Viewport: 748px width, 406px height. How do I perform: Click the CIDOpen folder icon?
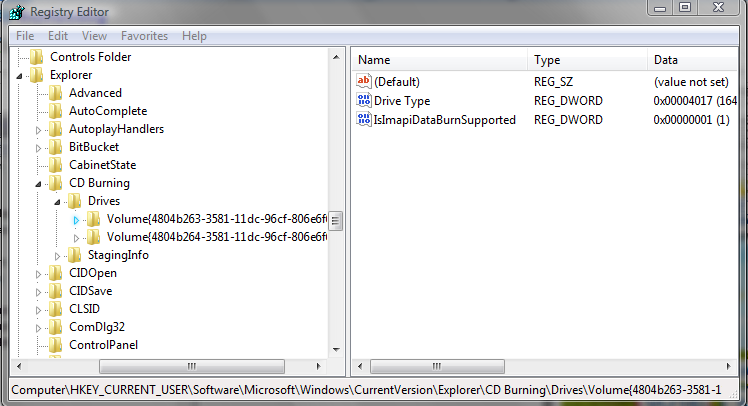pos(55,273)
